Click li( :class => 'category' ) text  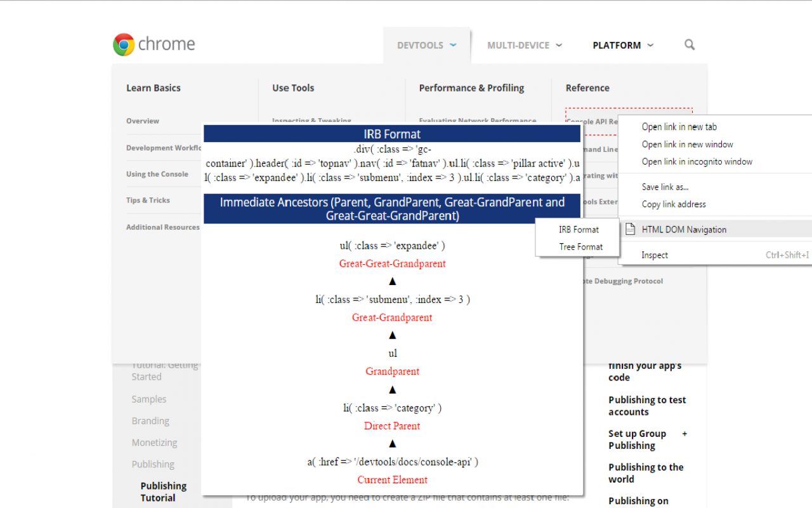pyautogui.click(x=392, y=408)
